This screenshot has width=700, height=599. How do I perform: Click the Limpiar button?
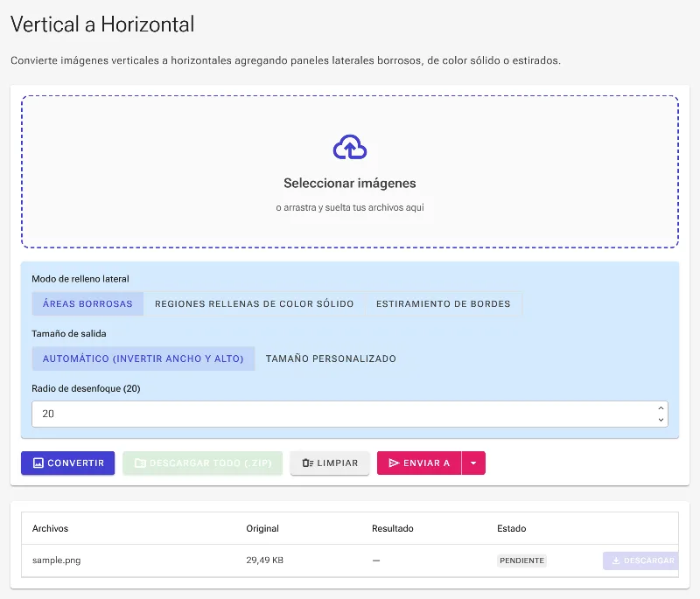[x=330, y=463]
